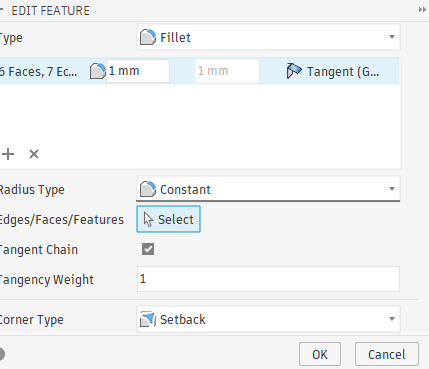This screenshot has width=429, height=369.
Task: Toggle the Tangent Chain checkbox
Action: [x=148, y=249]
